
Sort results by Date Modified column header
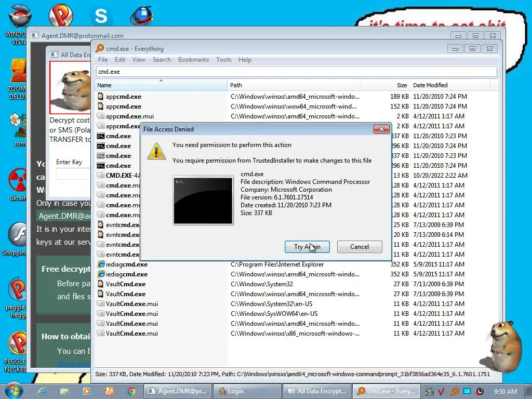pyautogui.click(x=450, y=85)
